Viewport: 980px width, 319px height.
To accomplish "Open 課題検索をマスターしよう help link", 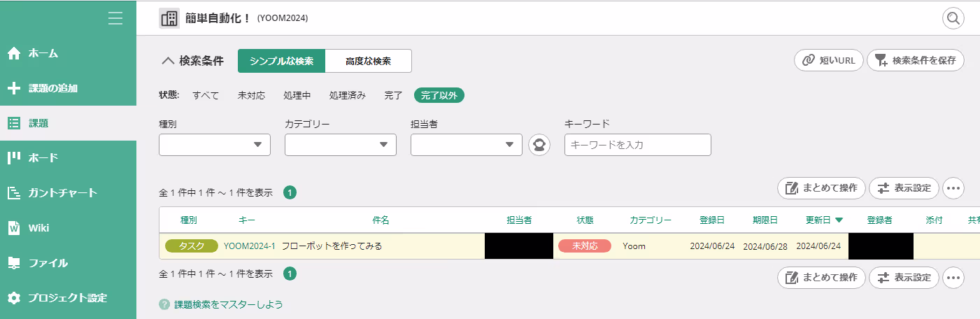I will click(x=228, y=304).
